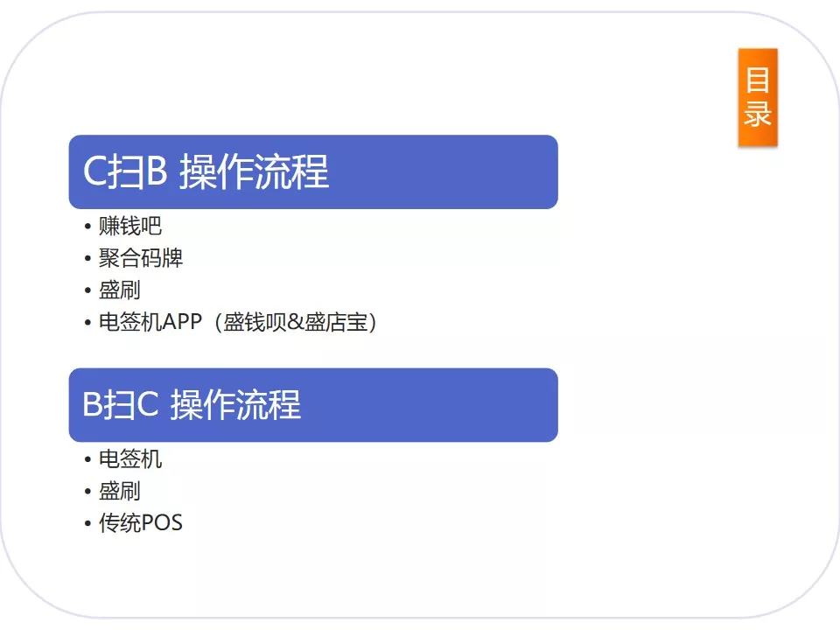Select the B扫C 操作流程 header banner

[x=313, y=404]
